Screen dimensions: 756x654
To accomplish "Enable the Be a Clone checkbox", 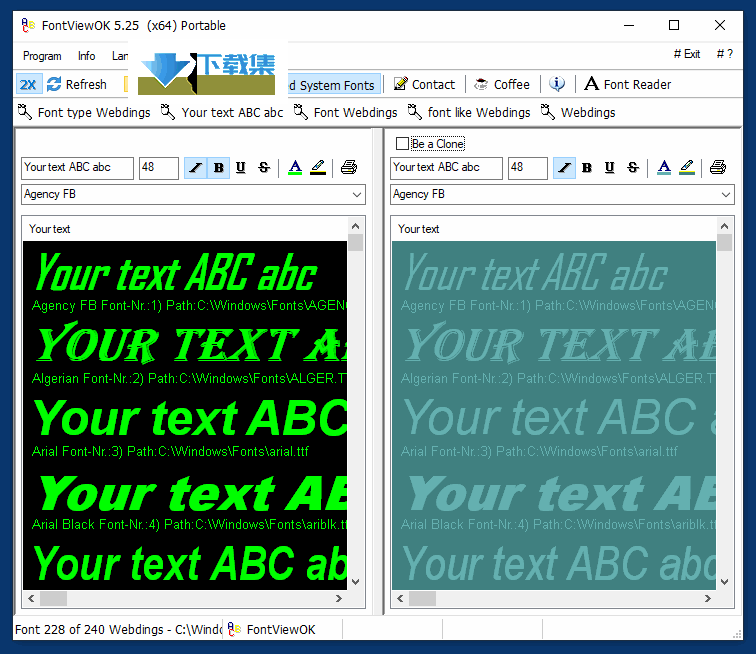I will point(402,144).
